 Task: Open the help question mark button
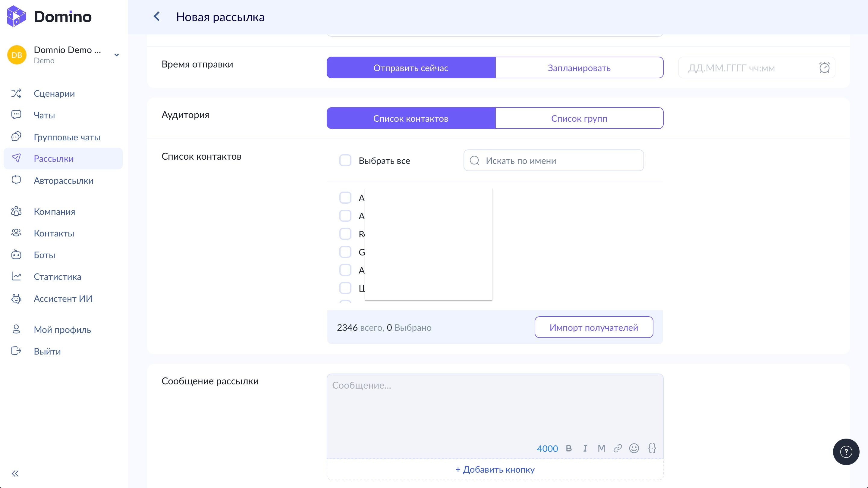[x=846, y=452]
